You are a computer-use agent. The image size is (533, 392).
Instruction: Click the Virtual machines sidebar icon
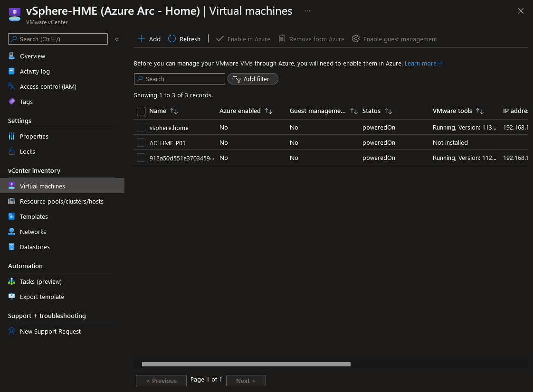click(11, 186)
